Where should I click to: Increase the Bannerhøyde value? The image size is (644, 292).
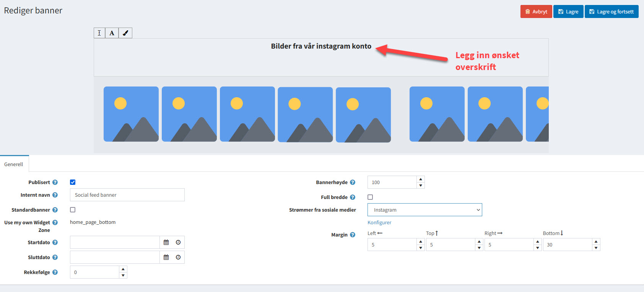click(421, 179)
